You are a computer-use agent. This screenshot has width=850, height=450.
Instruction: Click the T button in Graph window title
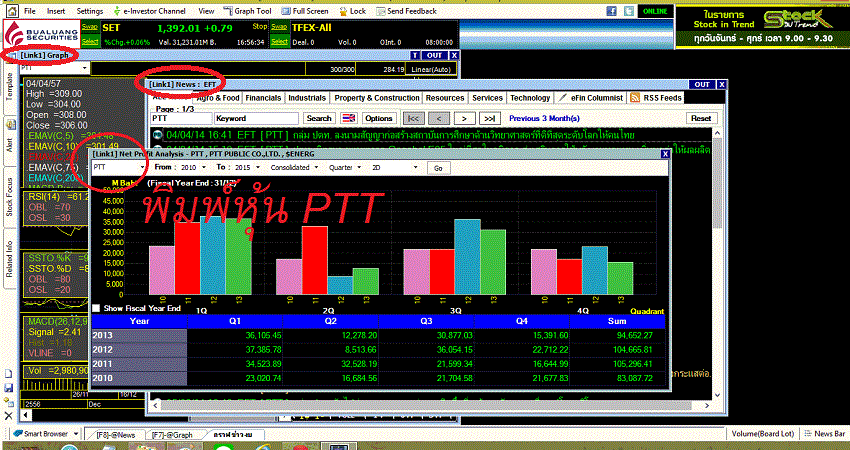[x=415, y=55]
